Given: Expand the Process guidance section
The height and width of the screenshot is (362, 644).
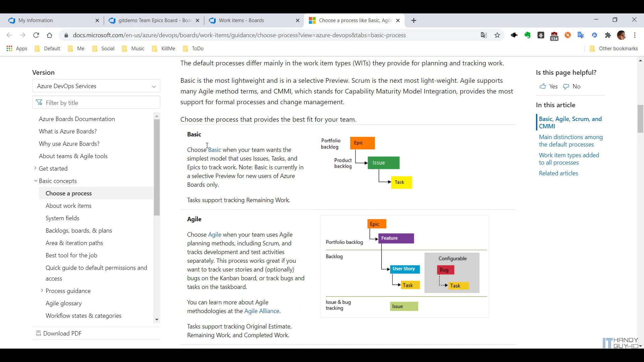Looking at the screenshot, I should coord(42,291).
